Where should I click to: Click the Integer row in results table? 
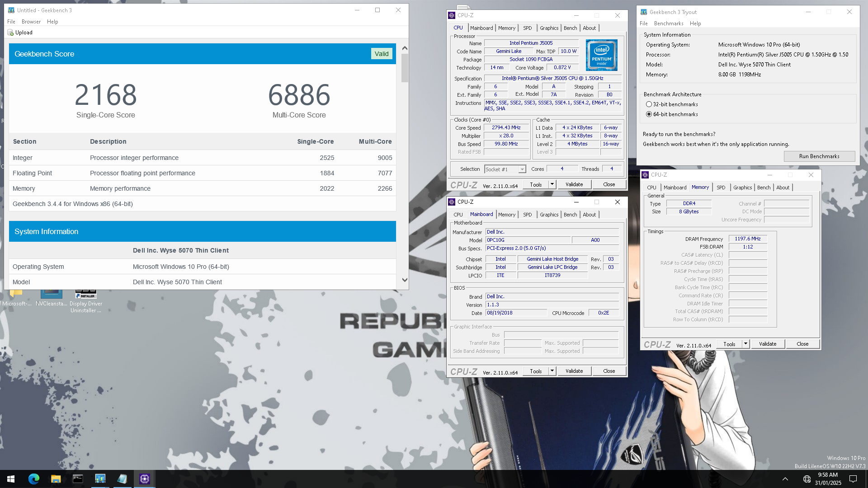[203, 158]
